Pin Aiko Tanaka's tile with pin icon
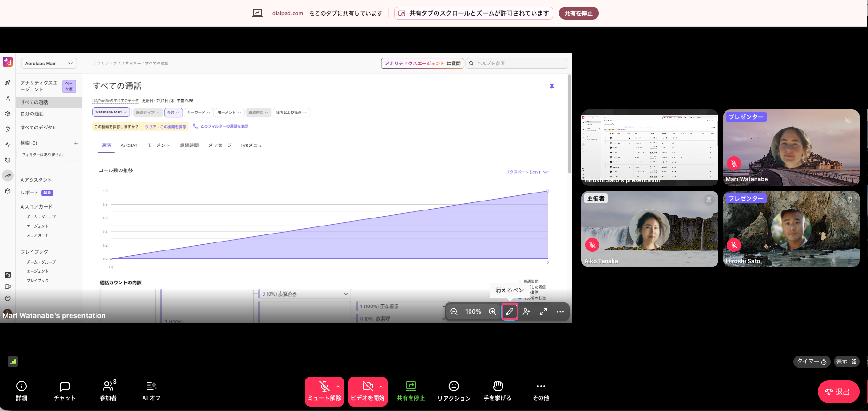This screenshot has width=868, height=411. tap(709, 200)
